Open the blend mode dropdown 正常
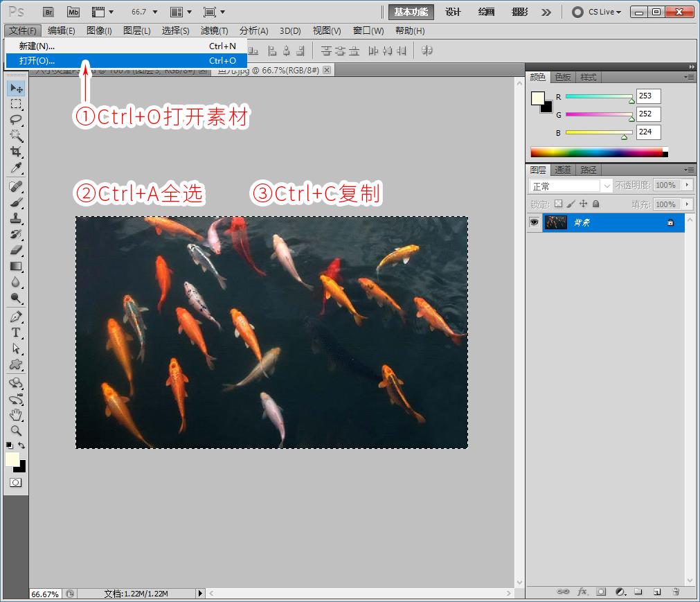Viewport: 700px width, 602px height. click(570, 186)
